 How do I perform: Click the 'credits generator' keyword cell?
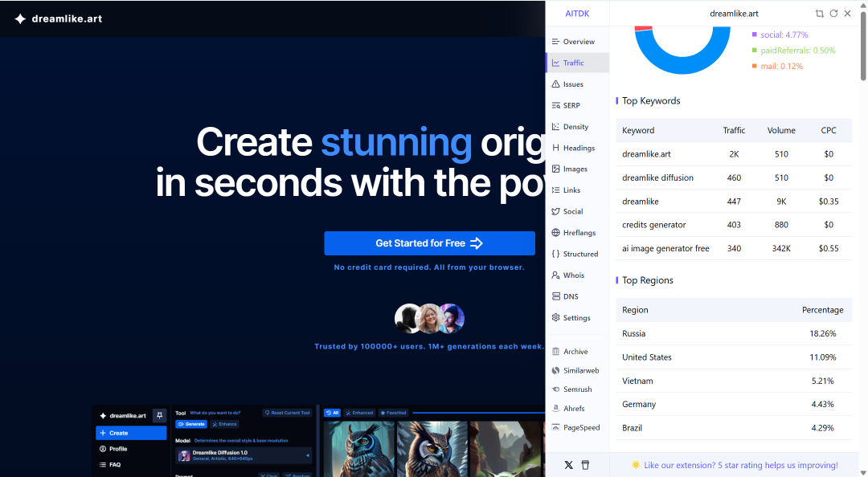coord(653,225)
